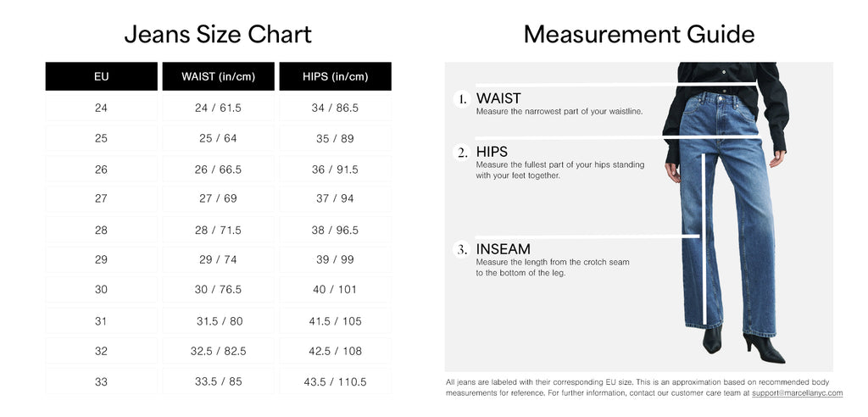Screen dimensions: 868x417
Task: Select the EU size 33 cell
Action: 101,381
